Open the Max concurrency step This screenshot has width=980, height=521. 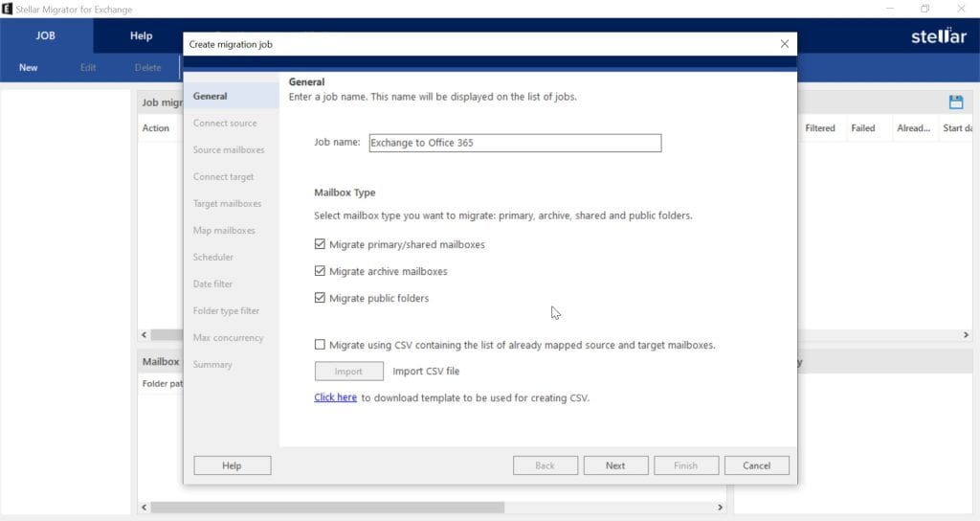(229, 338)
